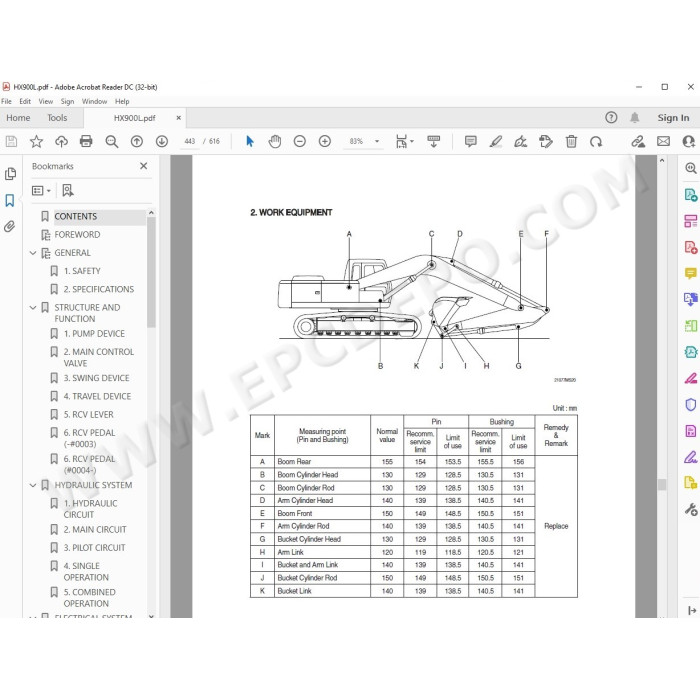Choose the arrow Selection tool
Screen dimensions: 700x700
(x=250, y=142)
